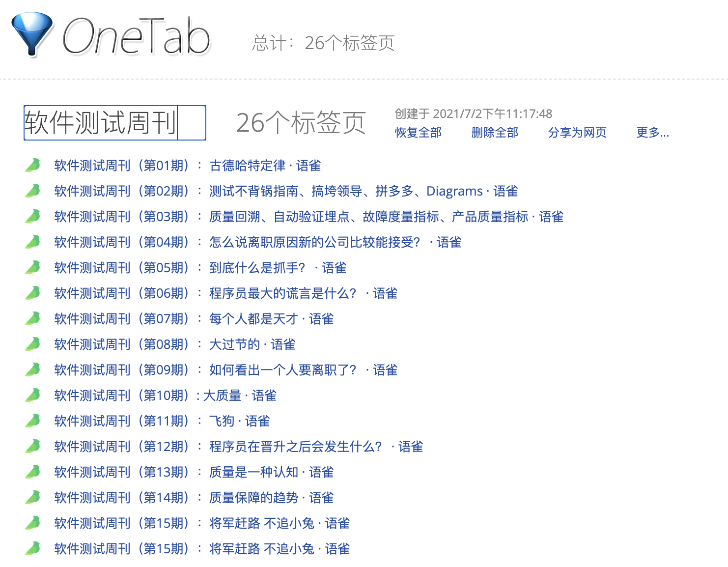Open the 更多... options menu
Screen dimensions: 728x567
point(652,133)
